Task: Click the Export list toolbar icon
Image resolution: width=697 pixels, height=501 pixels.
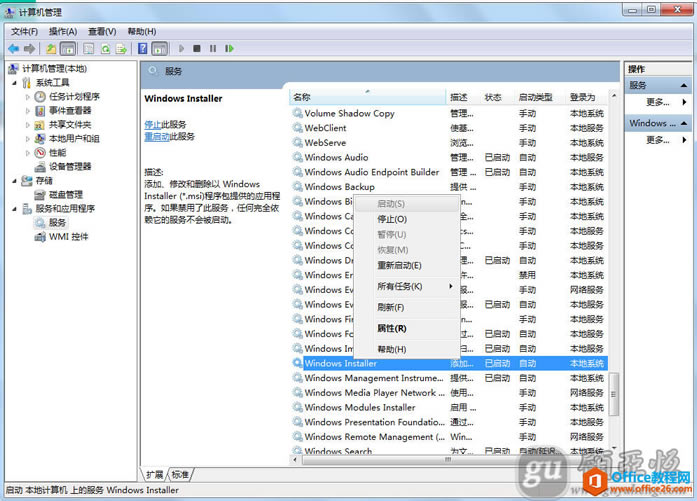Action: click(x=121, y=48)
